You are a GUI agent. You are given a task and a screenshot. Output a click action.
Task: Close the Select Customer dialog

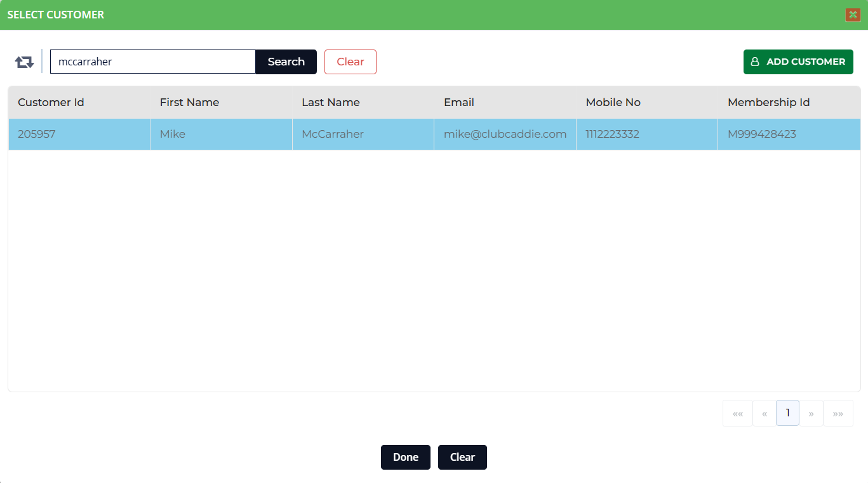[853, 15]
